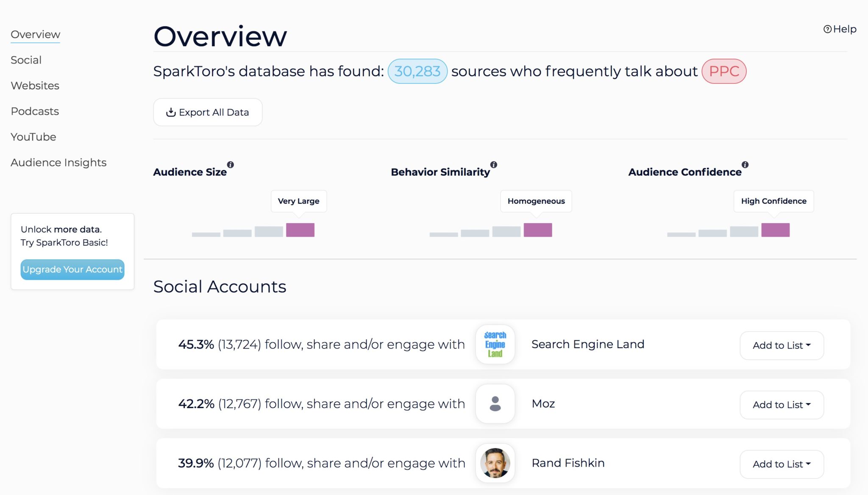Viewport: 868px width, 495px height.
Task: Open Add to List for Search Engine Land
Action: coord(782,346)
